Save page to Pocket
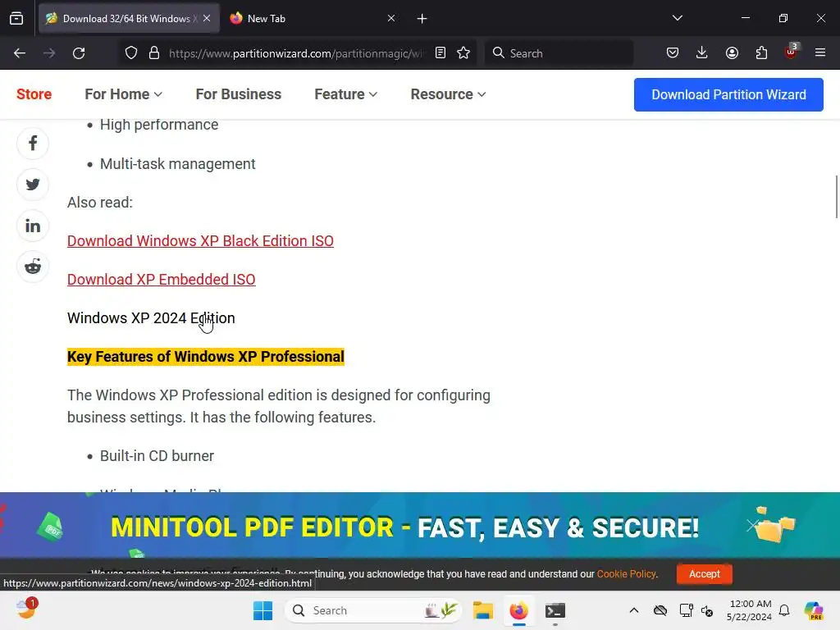 click(673, 53)
